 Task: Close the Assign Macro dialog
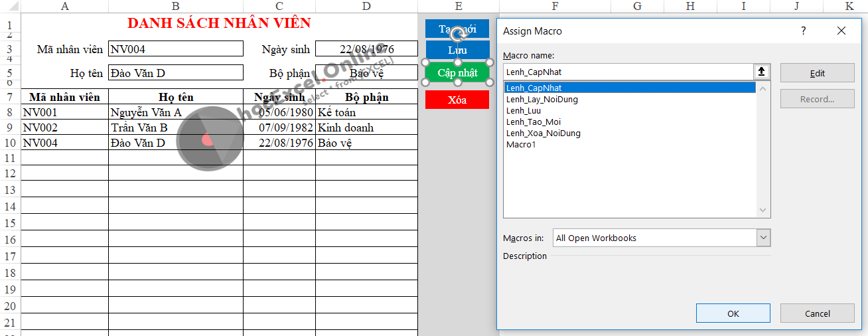click(x=841, y=31)
